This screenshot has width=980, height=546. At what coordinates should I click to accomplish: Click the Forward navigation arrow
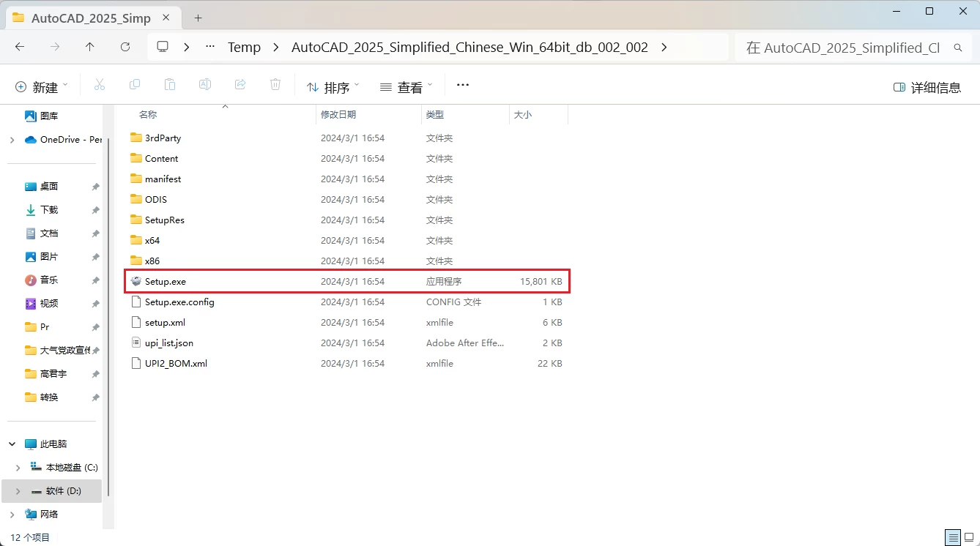pos(55,47)
